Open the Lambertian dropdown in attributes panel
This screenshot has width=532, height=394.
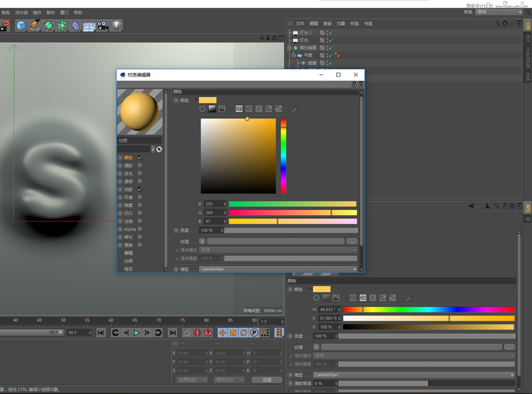coord(414,374)
